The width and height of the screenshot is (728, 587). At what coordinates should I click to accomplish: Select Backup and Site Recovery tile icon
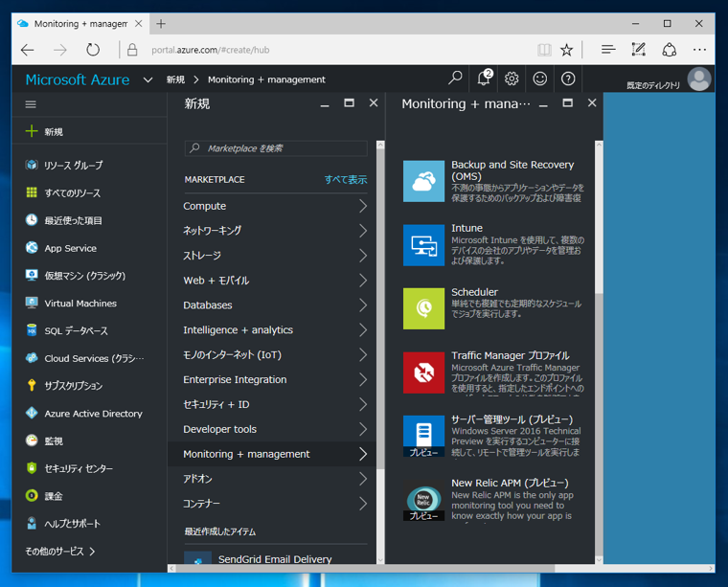click(423, 181)
